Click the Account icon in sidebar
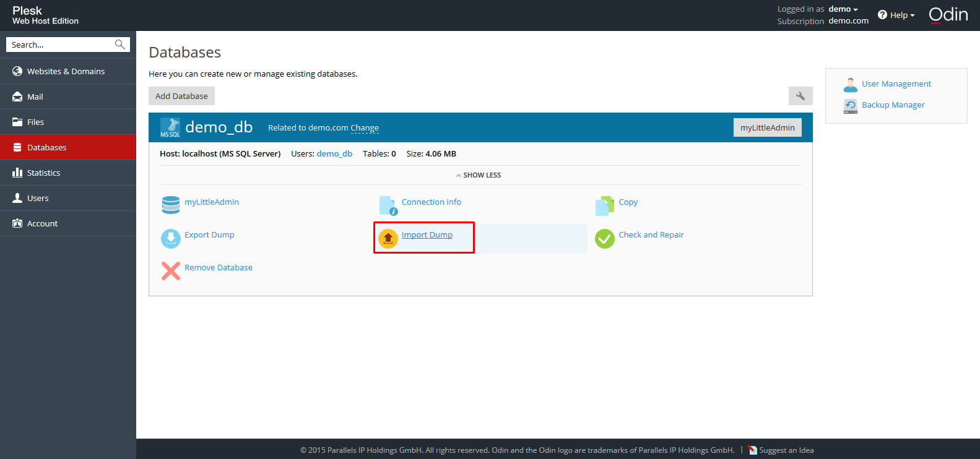 point(17,223)
